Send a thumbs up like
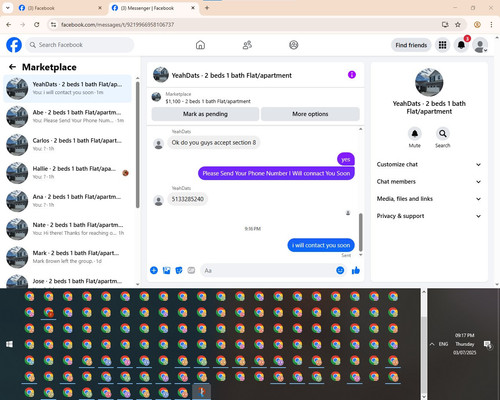This screenshot has height=400, width=500. click(356, 270)
